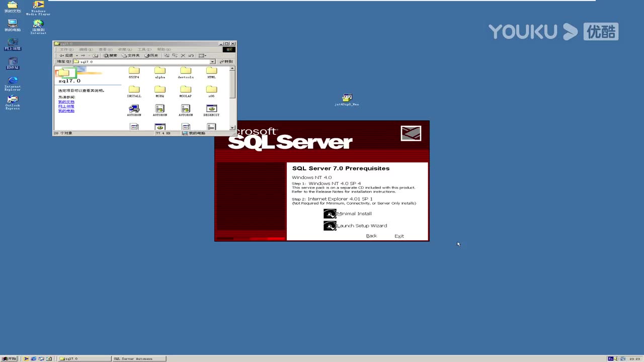Open the x86 folder
The width and height of the screenshot is (644, 362).
[211, 92]
